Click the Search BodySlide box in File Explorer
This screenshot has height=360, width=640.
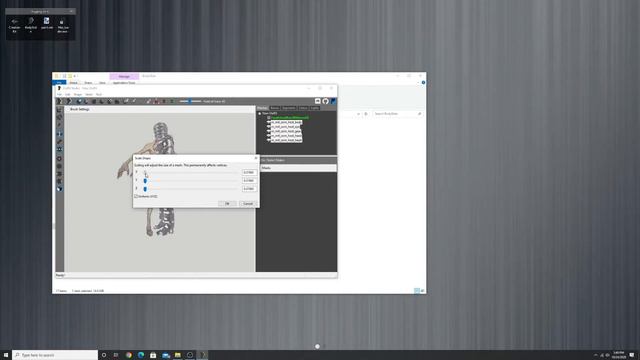398,113
